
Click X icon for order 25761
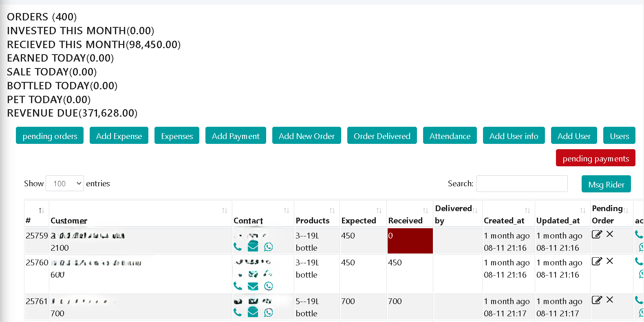610,300
